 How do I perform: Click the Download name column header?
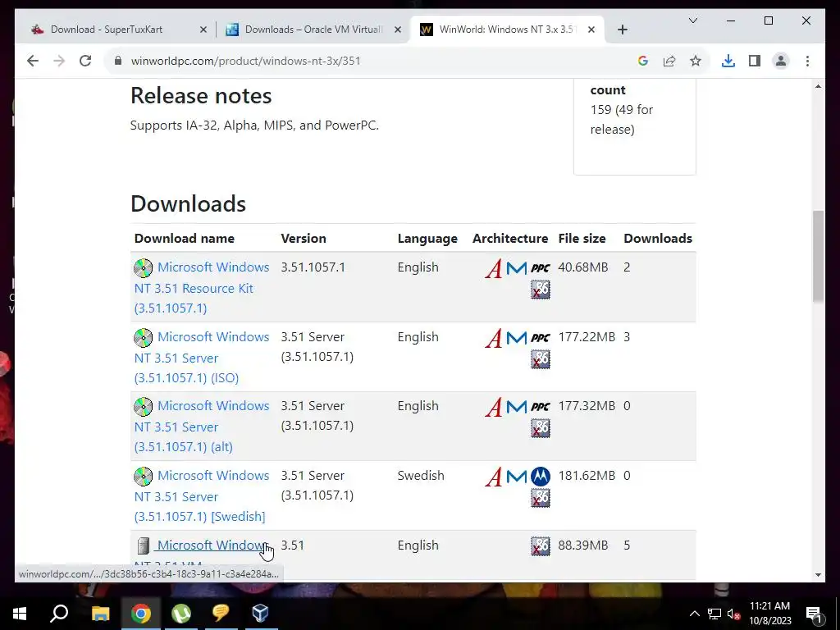click(185, 239)
